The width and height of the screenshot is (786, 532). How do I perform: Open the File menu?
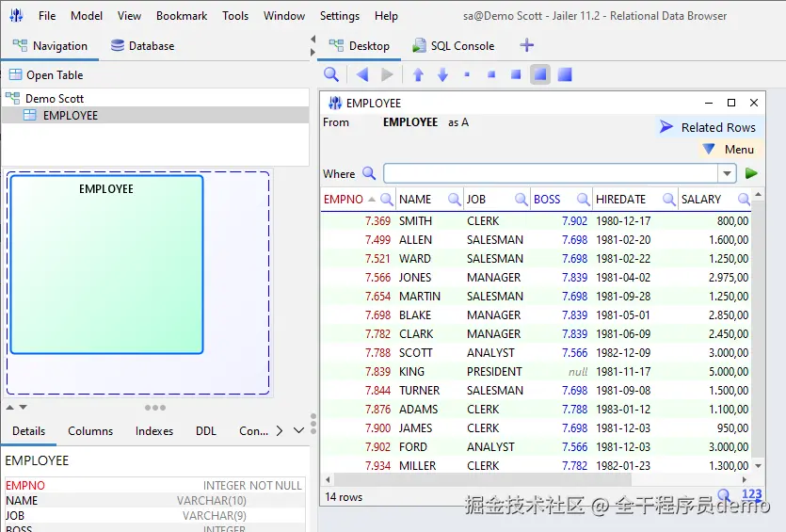click(x=47, y=16)
